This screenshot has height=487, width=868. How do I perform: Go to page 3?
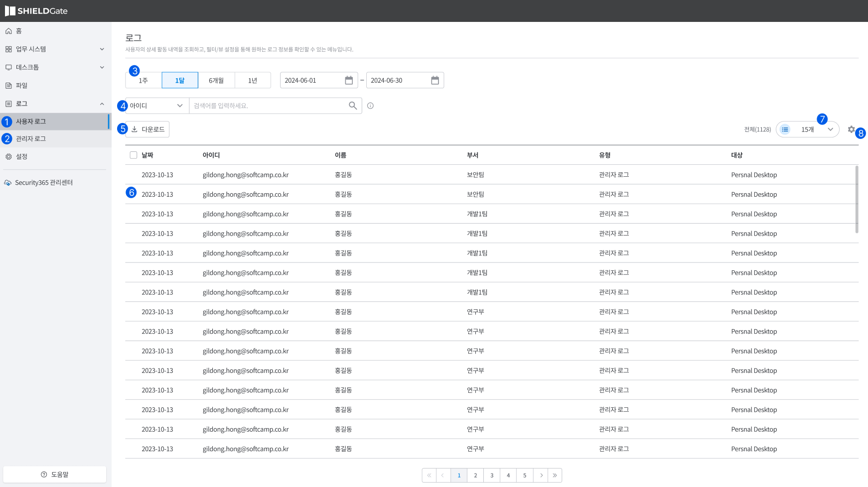click(492, 476)
